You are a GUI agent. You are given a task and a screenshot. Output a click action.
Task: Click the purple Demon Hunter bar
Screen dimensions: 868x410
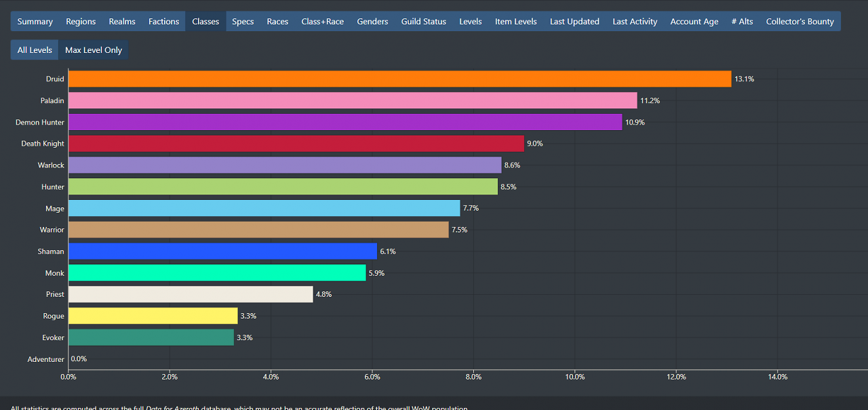click(x=345, y=122)
